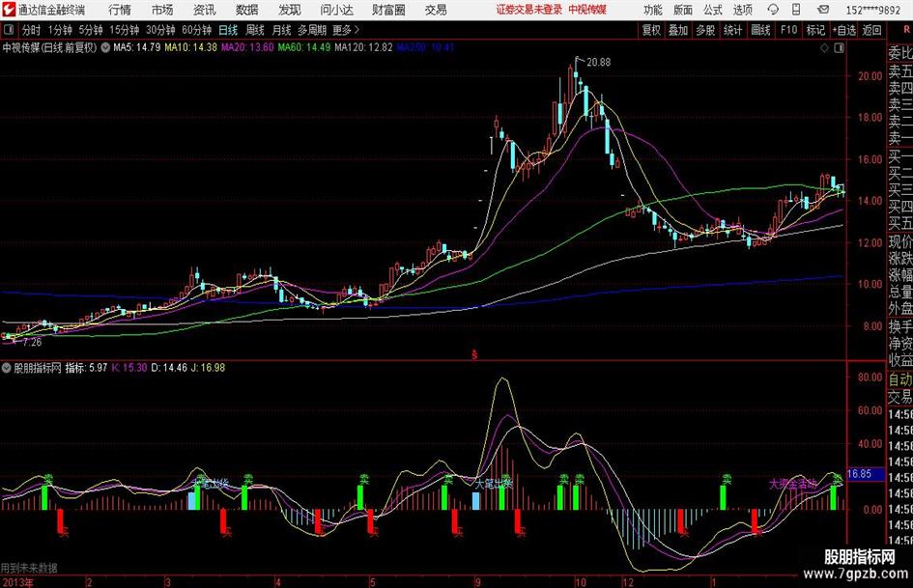This screenshot has width=913, height=588.
Task: Add stock via +自选 button
Action: (844, 30)
